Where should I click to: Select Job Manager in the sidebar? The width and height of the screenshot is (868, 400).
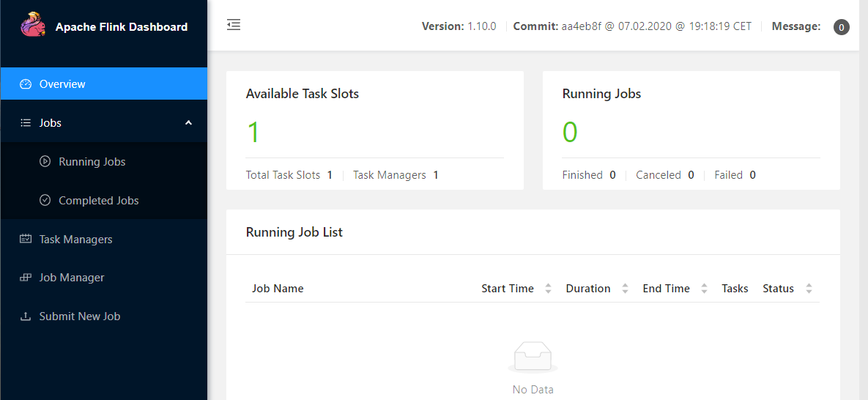(72, 278)
